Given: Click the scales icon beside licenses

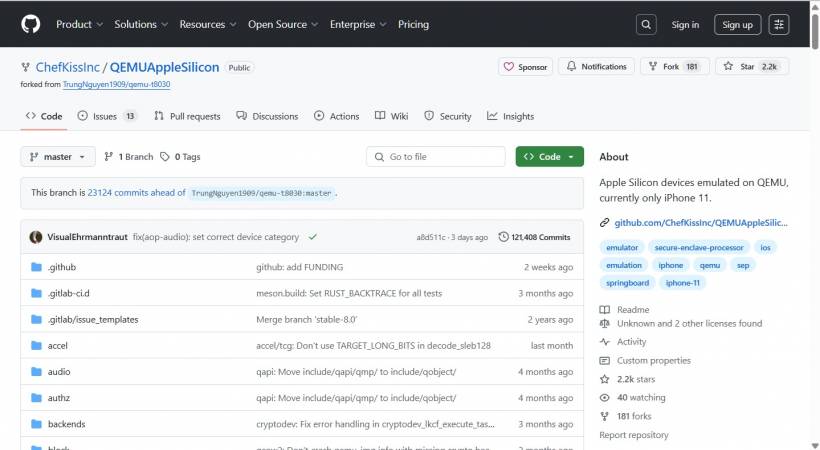Looking at the screenshot, I should [x=605, y=323].
